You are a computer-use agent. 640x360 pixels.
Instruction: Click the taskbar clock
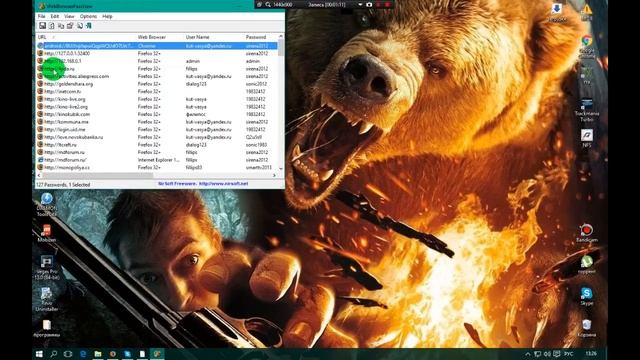click(591, 354)
